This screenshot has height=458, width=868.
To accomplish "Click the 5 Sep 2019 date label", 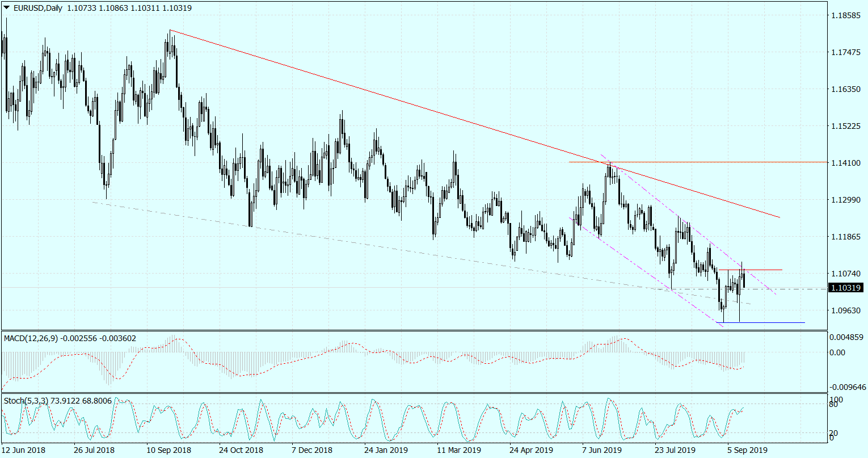I will [747, 450].
